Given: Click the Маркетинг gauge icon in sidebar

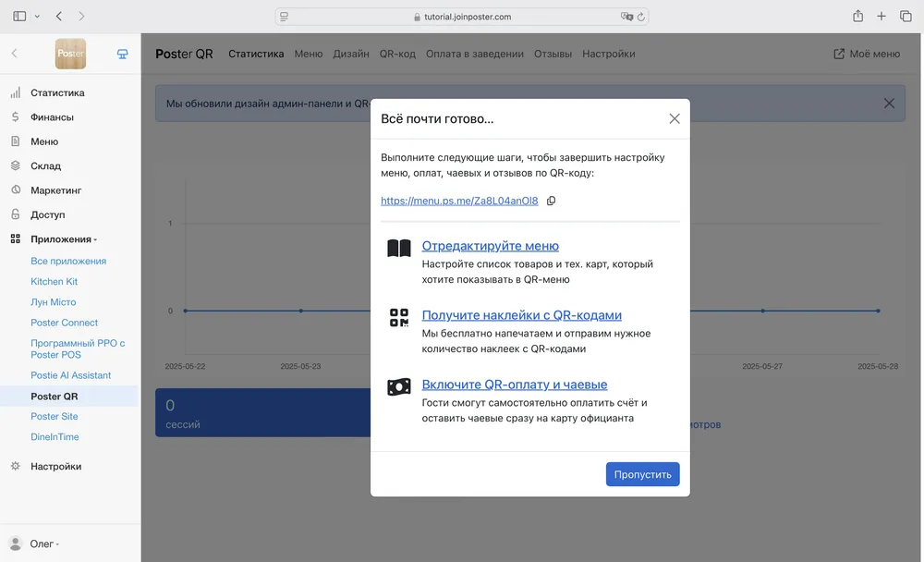Looking at the screenshot, I should (15, 190).
